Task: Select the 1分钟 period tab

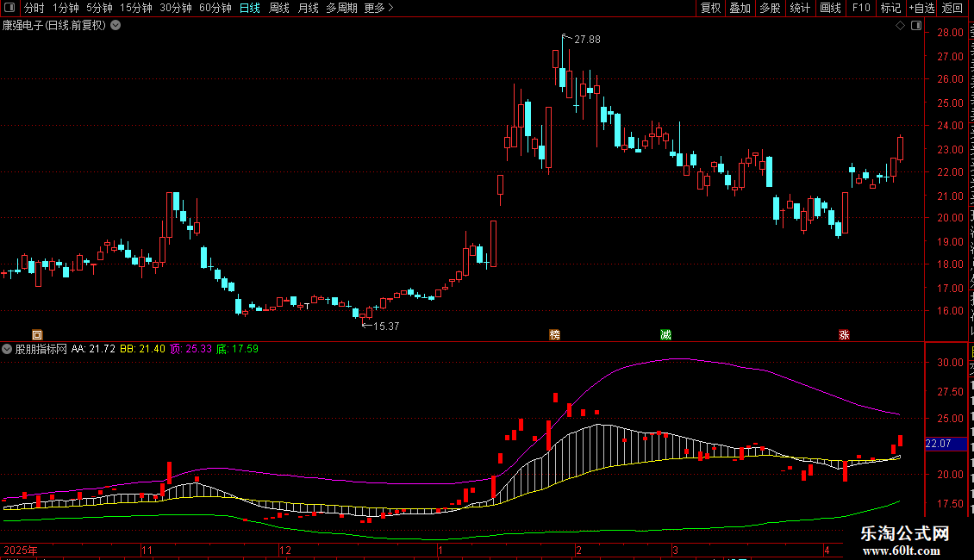Action: [x=66, y=8]
